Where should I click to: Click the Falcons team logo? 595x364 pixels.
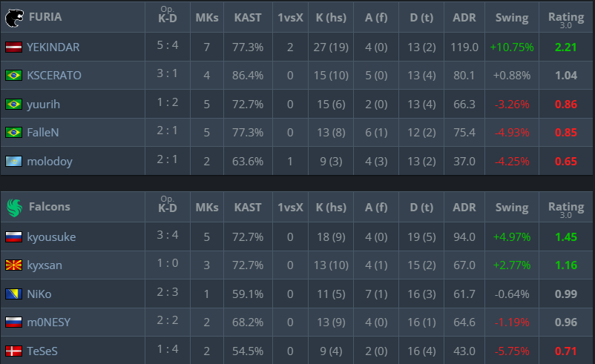13,207
